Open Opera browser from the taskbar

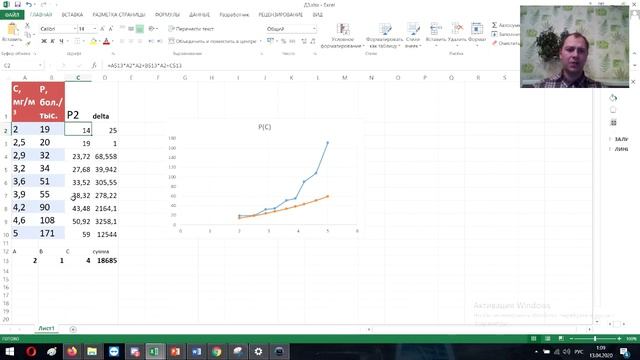point(31,352)
